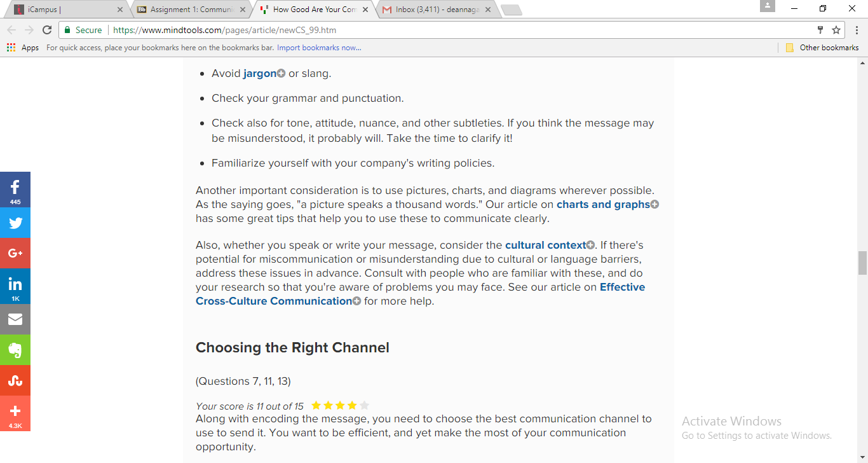Image resolution: width=868 pixels, height=463 pixels.
Task: Expand plus icon next to cultural context
Action: (590, 245)
